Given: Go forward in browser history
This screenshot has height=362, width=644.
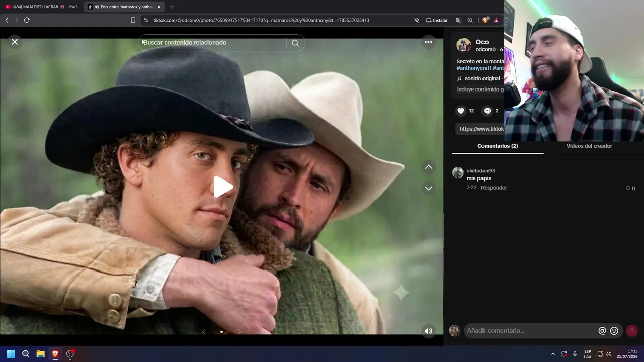Looking at the screenshot, I should (x=17, y=20).
